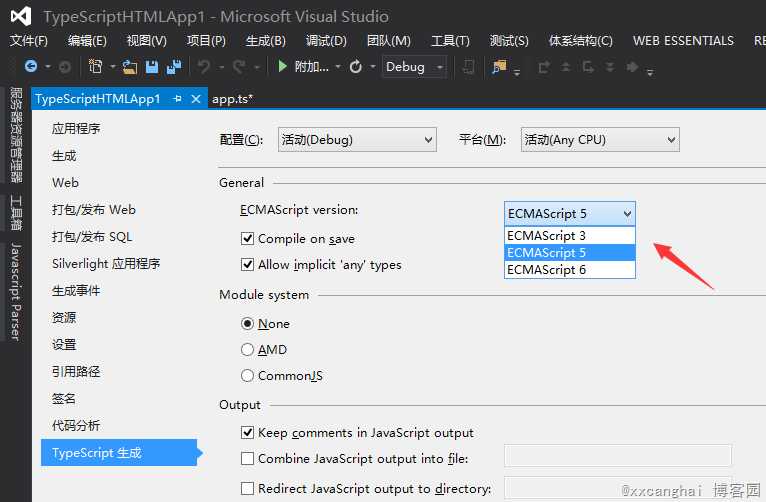Click the Combine JavaScript output file field
This screenshot has width=766, height=502.
click(618, 455)
